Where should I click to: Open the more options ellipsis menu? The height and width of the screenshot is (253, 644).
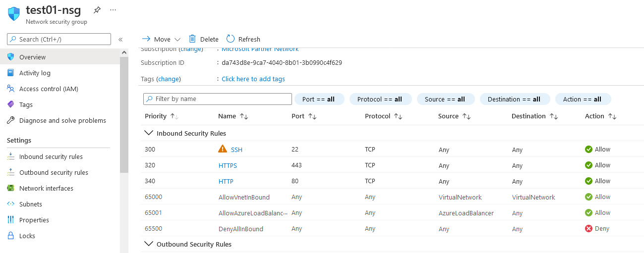pyautogui.click(x=113, y=10)
